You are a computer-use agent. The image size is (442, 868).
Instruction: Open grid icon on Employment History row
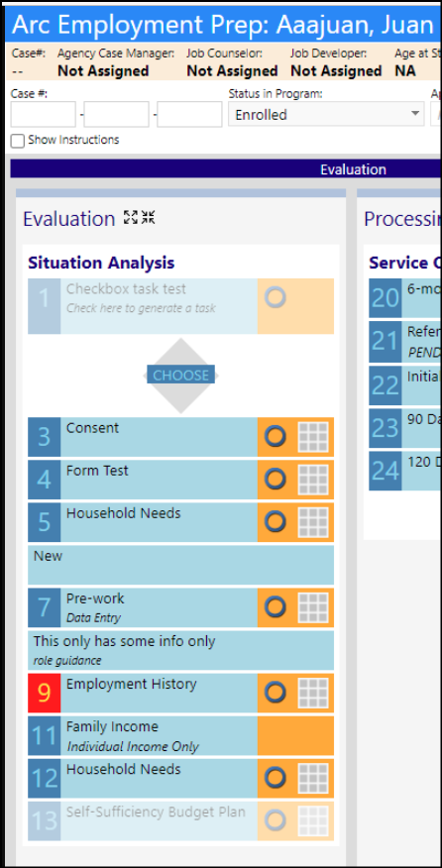(313, 693)
